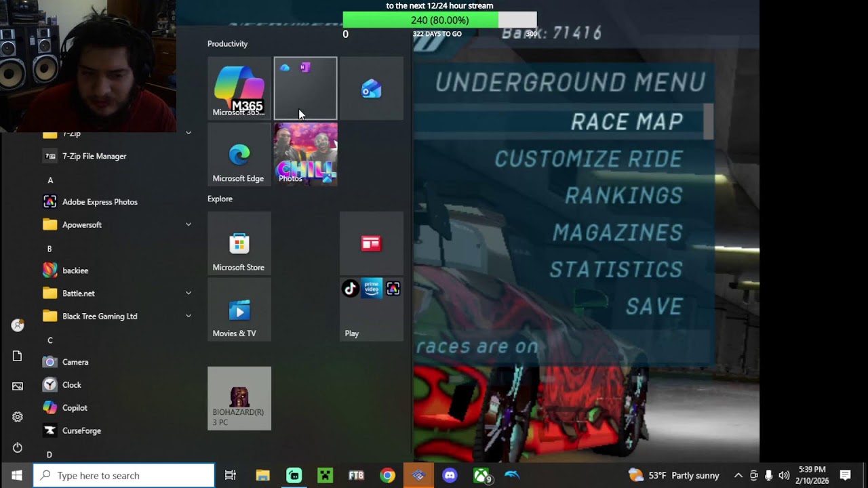Open the Microsoft 365 Copilot tile

point(239,89)
